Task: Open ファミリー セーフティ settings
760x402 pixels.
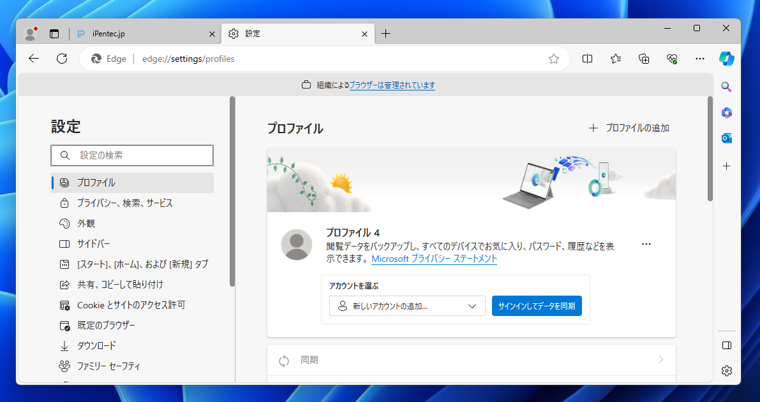Action: [132, 366]
